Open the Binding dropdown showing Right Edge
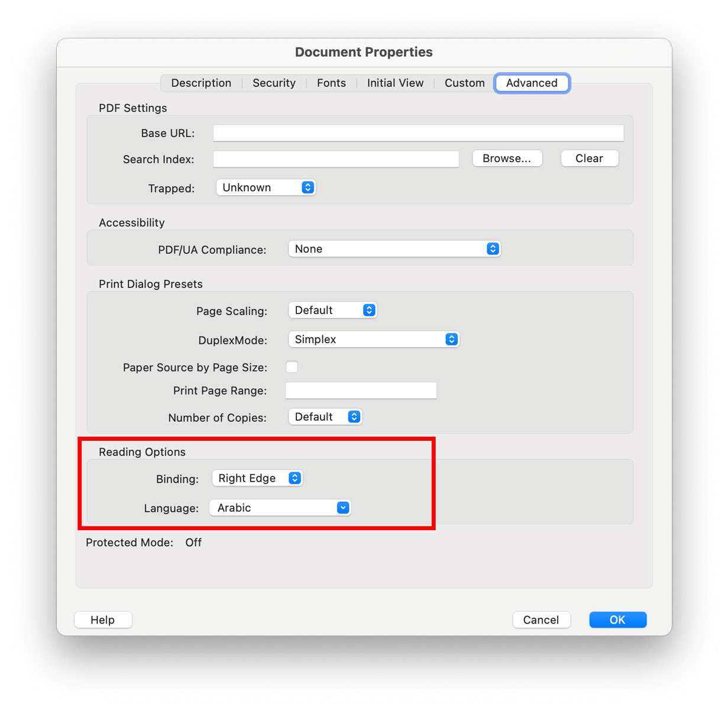This screenshot has height=710, width=728. [x=257, y=477]
